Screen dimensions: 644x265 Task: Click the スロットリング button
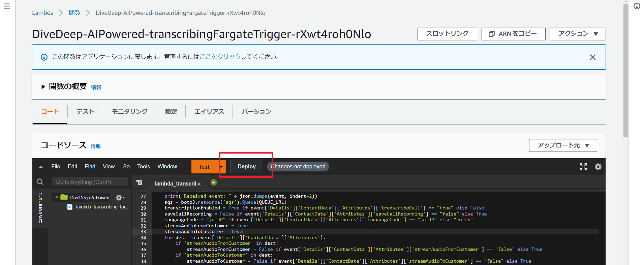click(447, 34)
